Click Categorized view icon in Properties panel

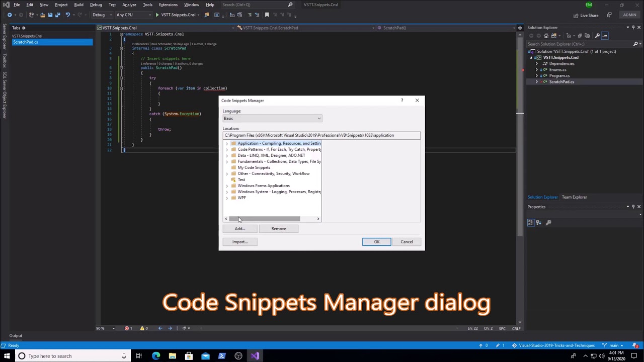(x=531, y=222)
